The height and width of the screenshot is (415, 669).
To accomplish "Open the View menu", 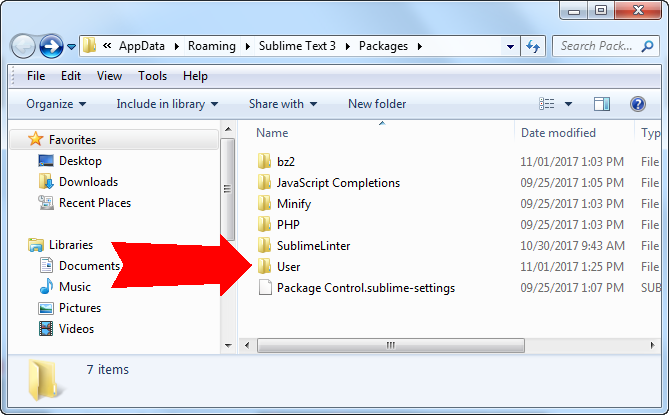I will pos(110,76).
